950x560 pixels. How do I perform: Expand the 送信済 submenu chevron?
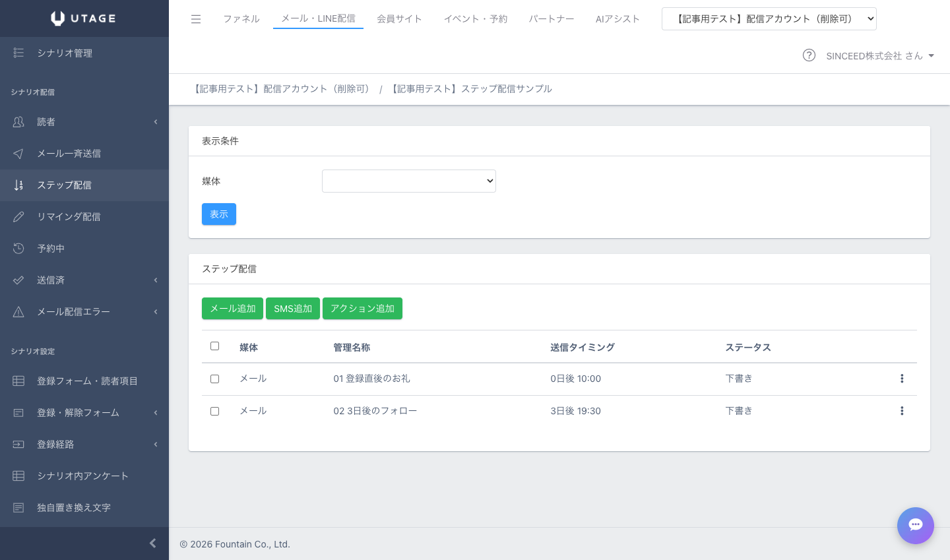(156, 280)
